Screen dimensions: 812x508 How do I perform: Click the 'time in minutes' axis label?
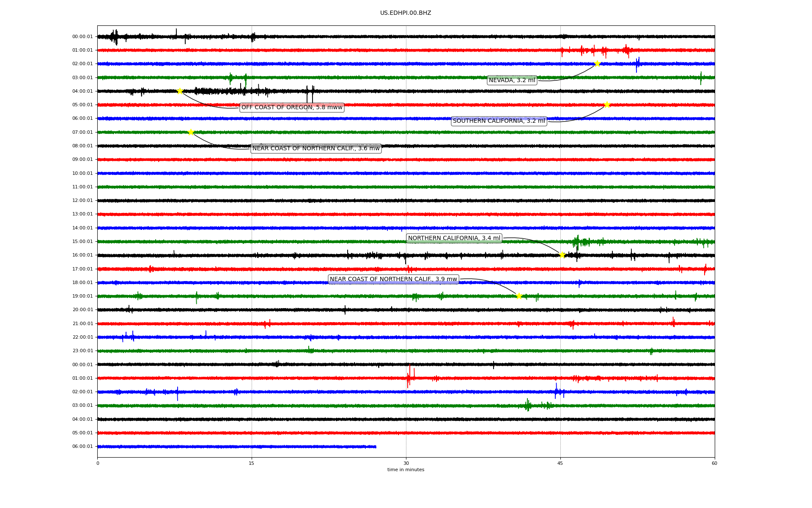(x=406, y=470)
